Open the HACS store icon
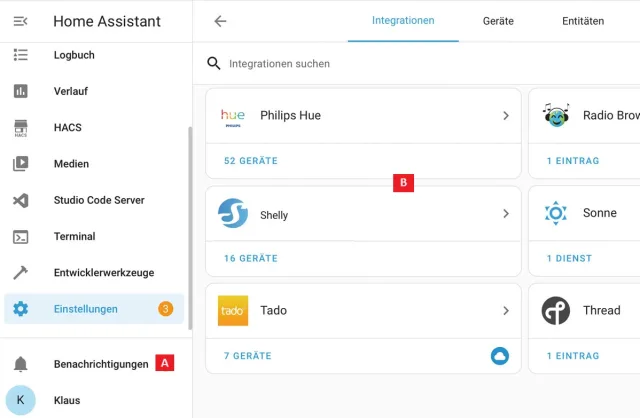The image size is (640, 418). 20,128
